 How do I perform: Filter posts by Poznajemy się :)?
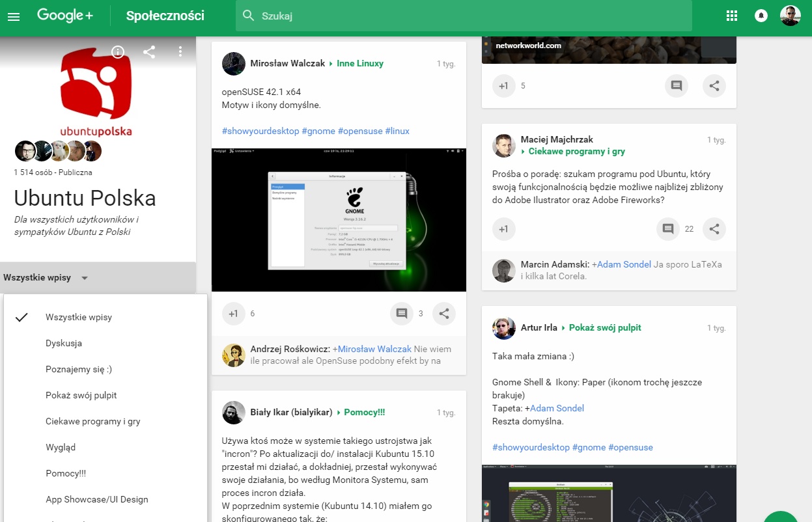click(x=105, y=370)
